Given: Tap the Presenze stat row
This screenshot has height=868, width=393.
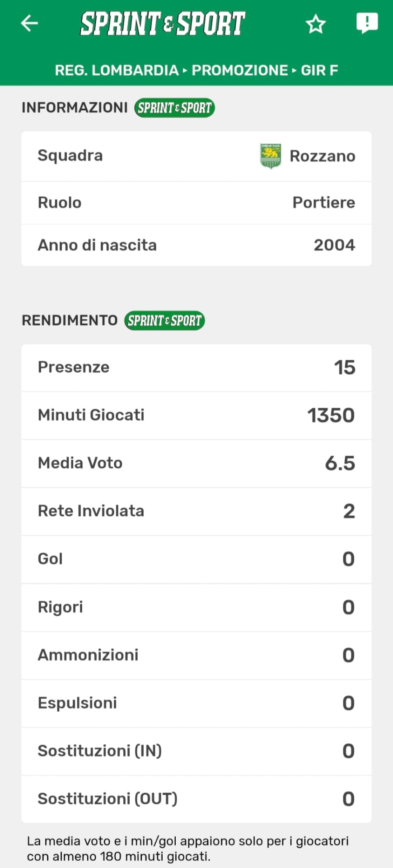Looking at the screenshot, I should point(196,368).
